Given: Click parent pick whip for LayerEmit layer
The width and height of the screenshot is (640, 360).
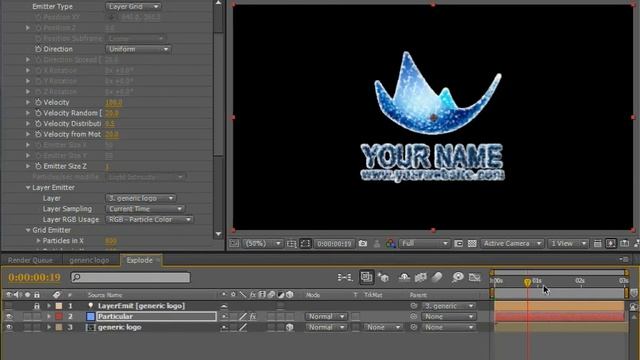Looking at the screenshot, I should pyautogui.click(x=413, y=306).
